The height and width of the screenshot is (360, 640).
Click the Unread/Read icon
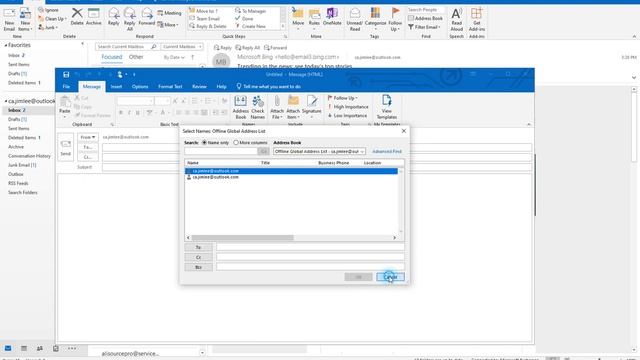[355, 19]
